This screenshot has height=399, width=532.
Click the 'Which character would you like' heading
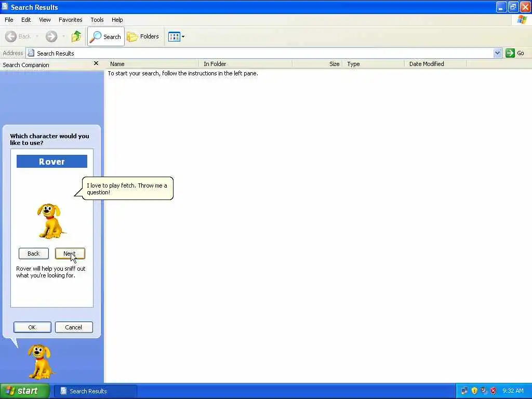(49, 139)
